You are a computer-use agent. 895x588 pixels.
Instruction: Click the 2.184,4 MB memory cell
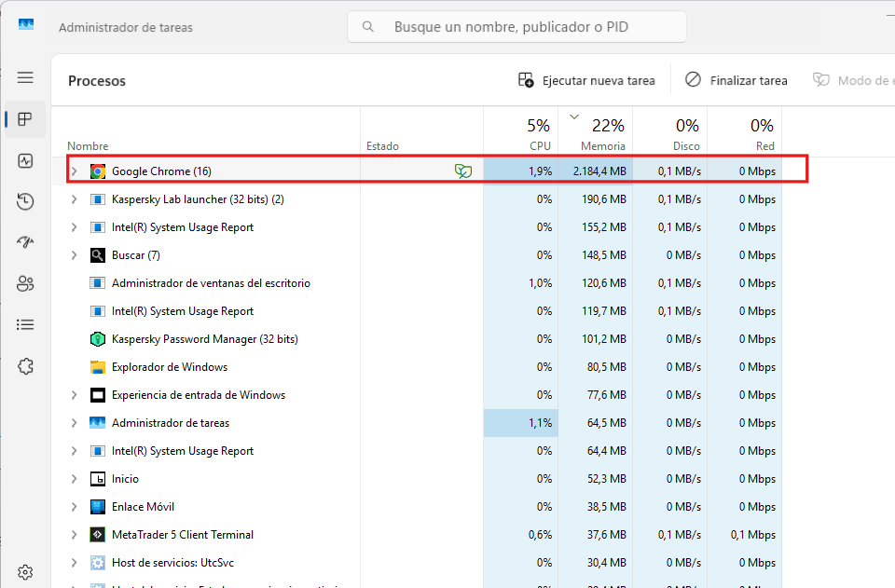point(596,171)
